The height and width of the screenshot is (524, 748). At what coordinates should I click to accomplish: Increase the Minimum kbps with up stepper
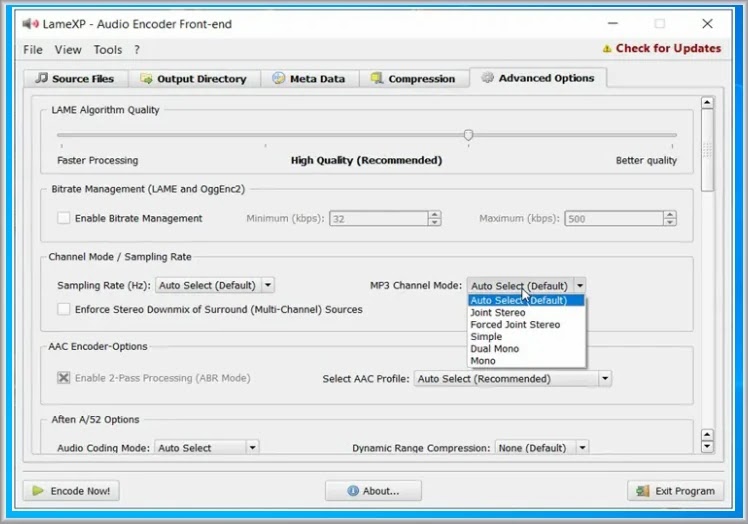coord(434,215)
